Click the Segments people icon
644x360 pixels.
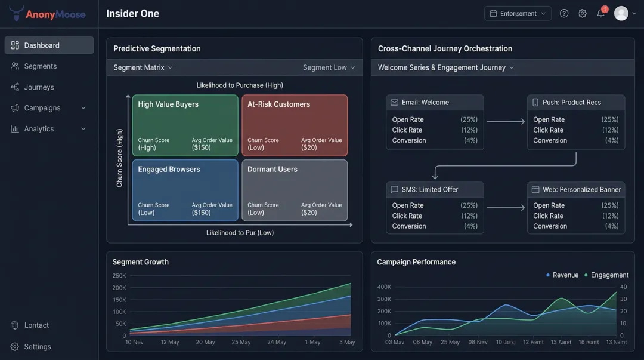coord(15,66)
